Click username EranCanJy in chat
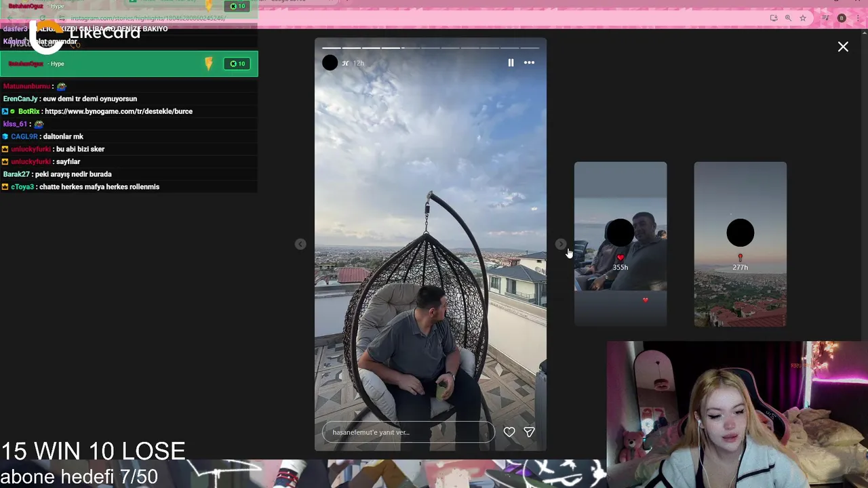This screenshot has height=488, width=868. (20, 99)
